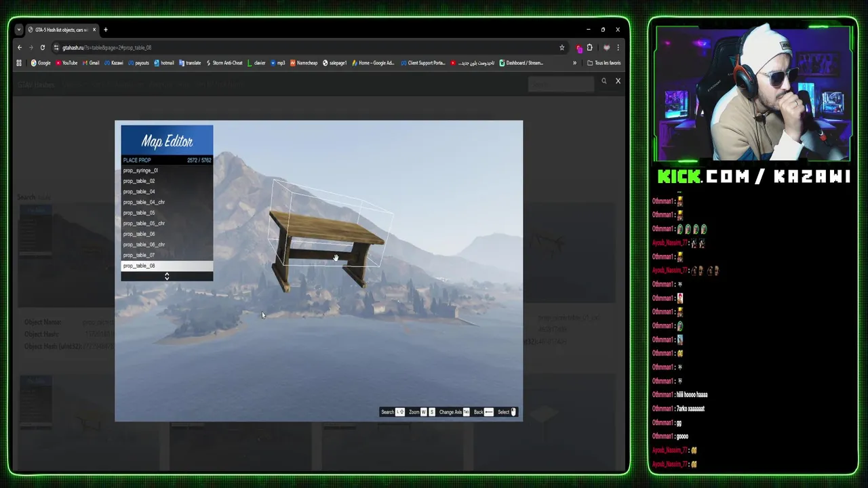Click the site info icon in address bar
This screenshot has height=488, width=868.
(x=56, y=47)
